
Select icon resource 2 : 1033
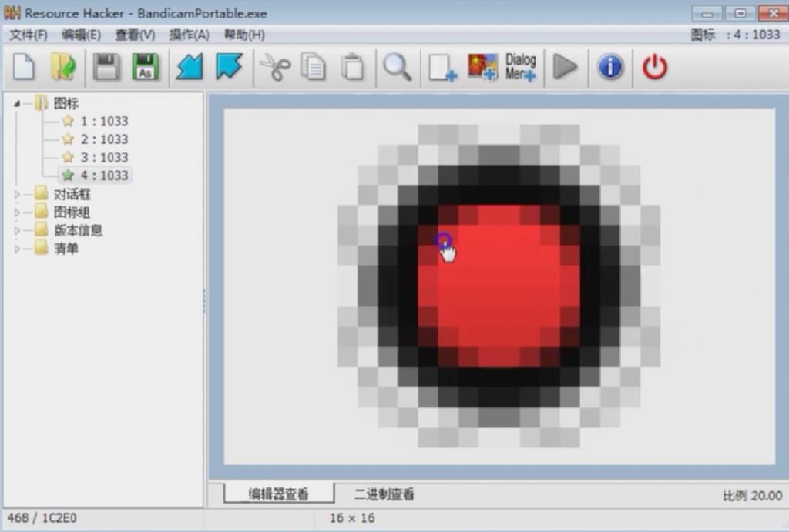[104, 139]
